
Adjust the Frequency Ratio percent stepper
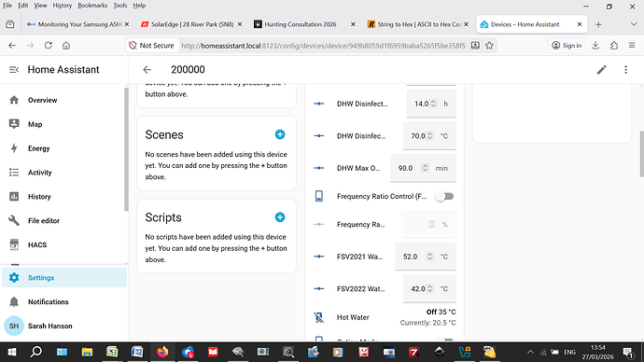point(431,225)
